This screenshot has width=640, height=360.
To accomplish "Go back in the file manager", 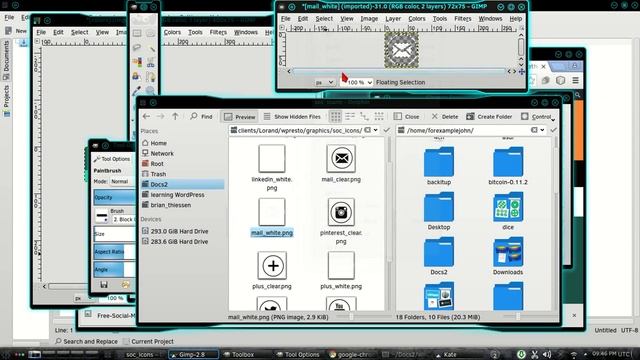I will pyautogui.click(x=146, y=117).
